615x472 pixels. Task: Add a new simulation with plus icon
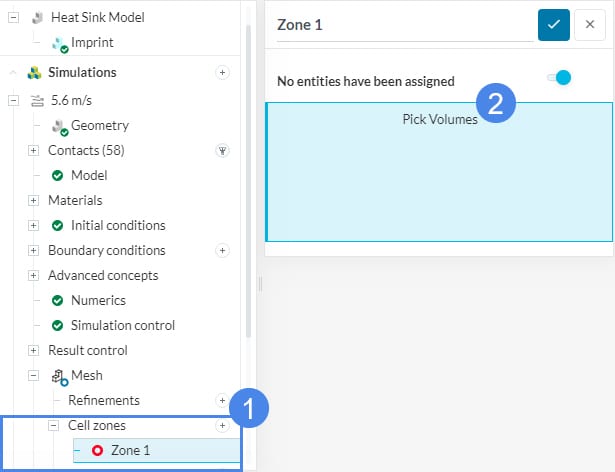(223, 72)
